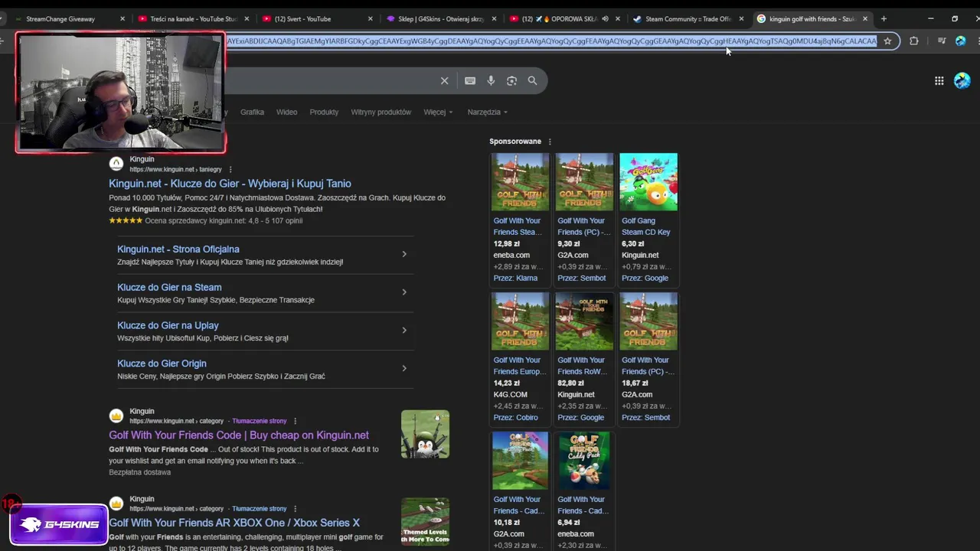The width and height of the screenshot is (980, 551).
Task: Click the G4SKINS logo overlay
Action: tap(59, 524)
